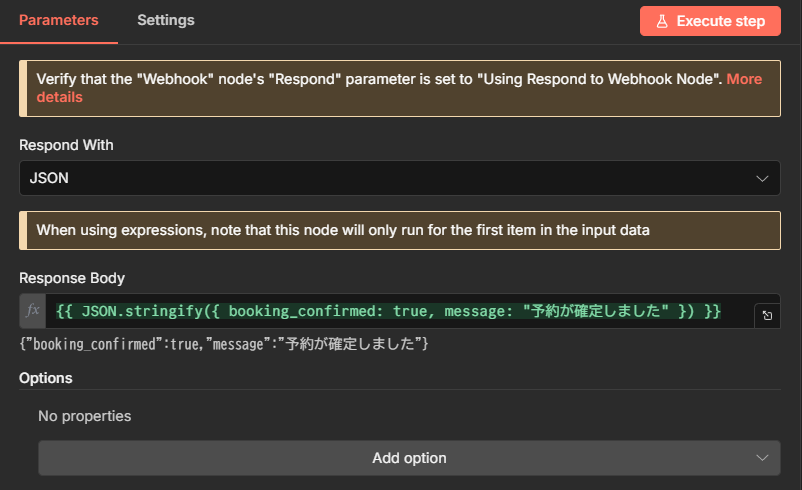The height and width of the screenshot is (490, 802).
Task: Click the chevron in Respond With field
Action: pyautogui.click(x=763, y=179)
